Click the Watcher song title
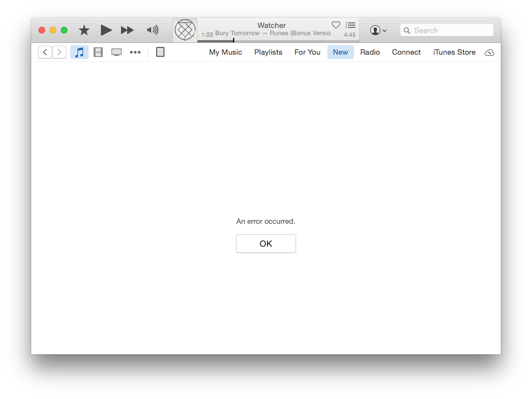Image resolution: width=532 pixels, height=399 pixels. (272, 26)
